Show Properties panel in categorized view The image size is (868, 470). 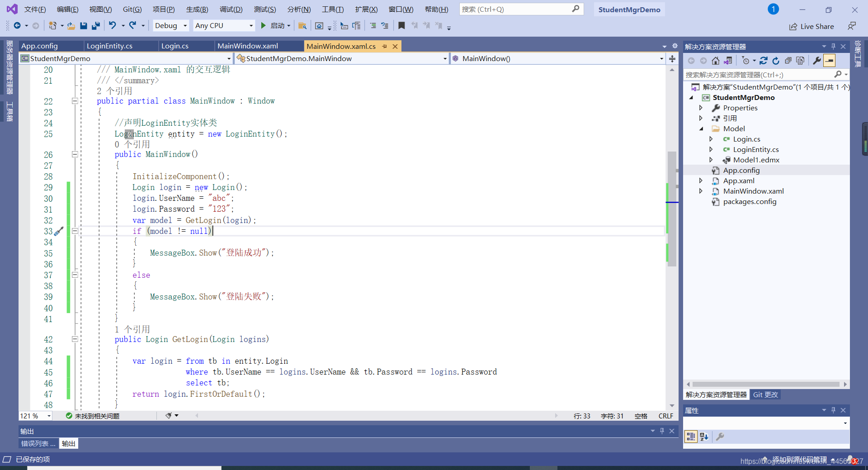[x=691, y=437]
